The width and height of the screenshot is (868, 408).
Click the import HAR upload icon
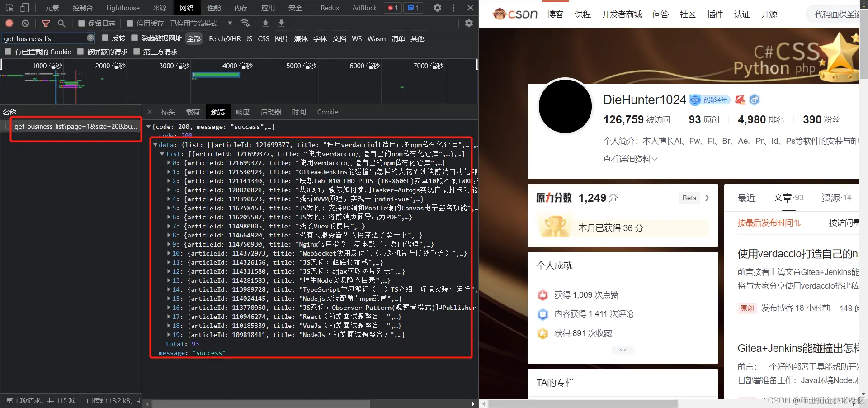(x=265, y=23)
